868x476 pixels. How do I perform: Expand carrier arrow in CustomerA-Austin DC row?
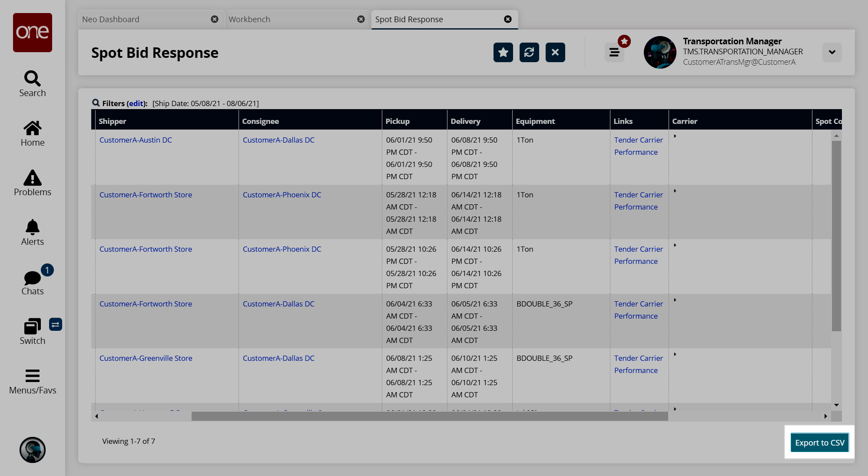click(675, 136)
